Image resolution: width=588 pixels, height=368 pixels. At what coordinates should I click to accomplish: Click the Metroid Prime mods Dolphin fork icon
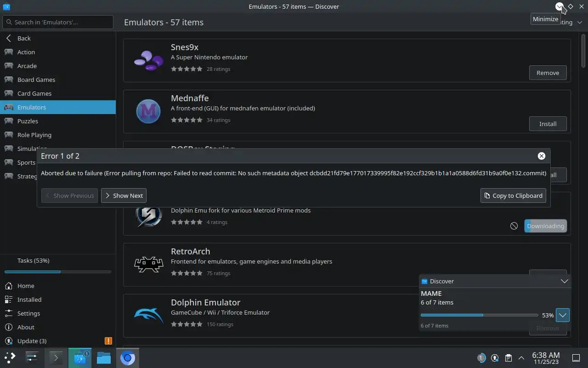148,215
